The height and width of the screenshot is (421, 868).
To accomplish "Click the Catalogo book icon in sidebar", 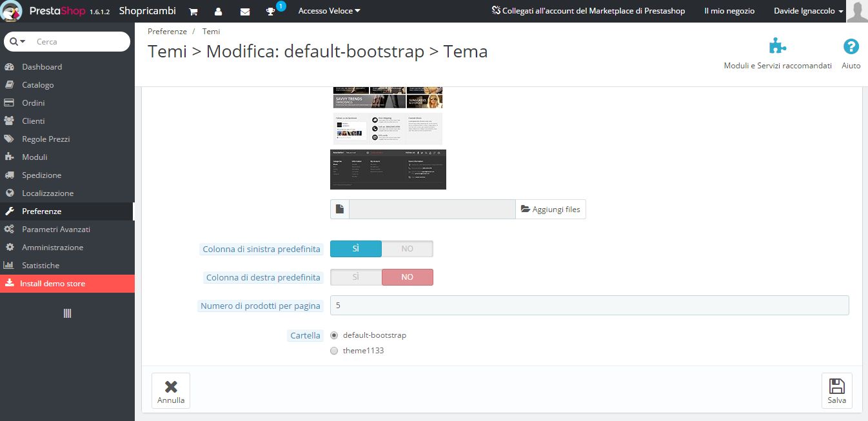I will point(10,85).
